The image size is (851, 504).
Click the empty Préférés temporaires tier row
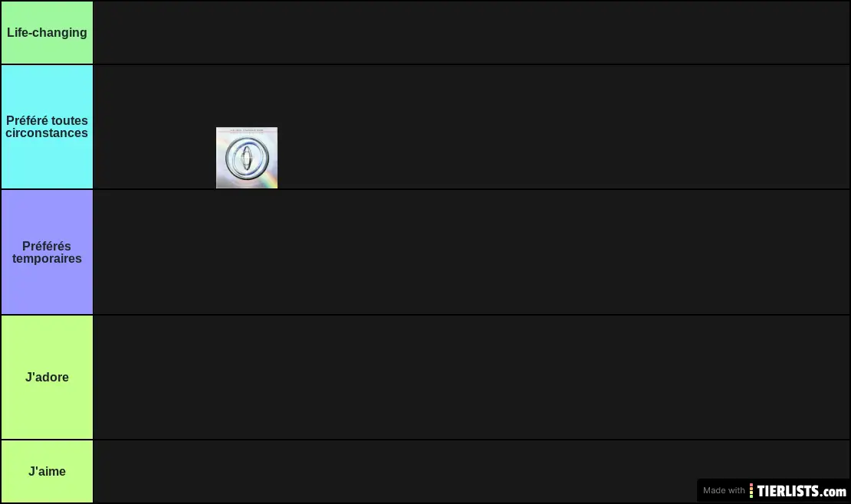[x=471, y=252]
